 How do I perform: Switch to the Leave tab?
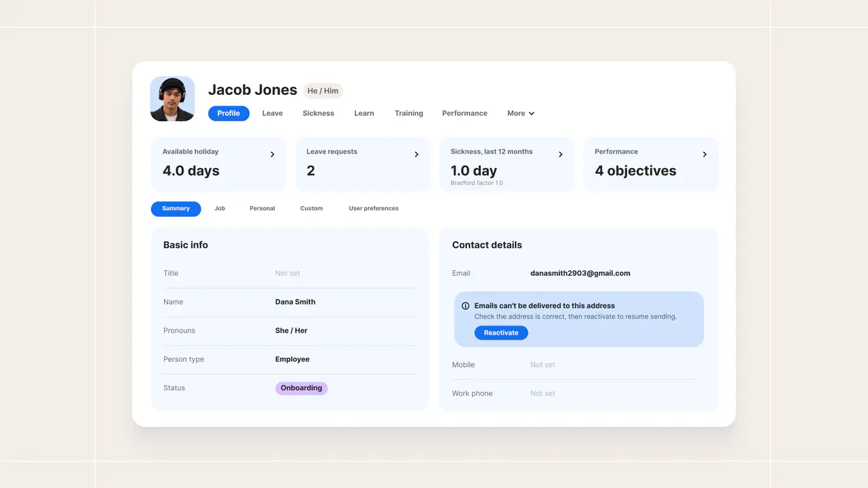click(273, 113)
